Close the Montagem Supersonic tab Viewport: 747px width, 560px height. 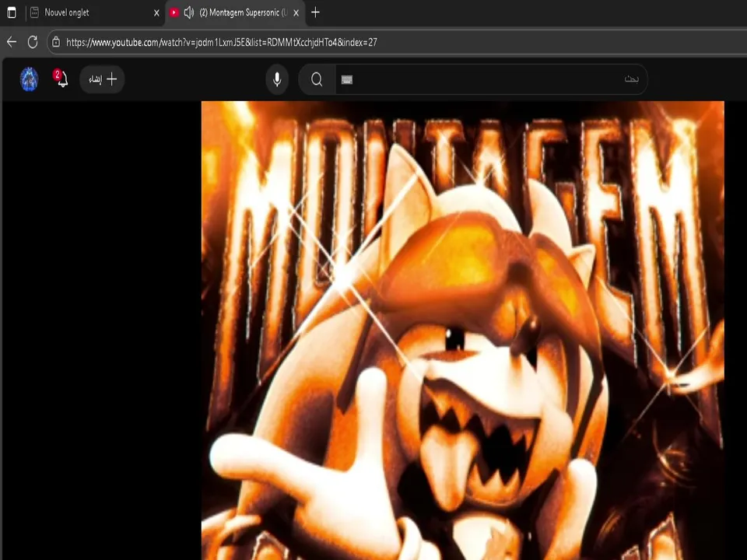pos(296,13)
